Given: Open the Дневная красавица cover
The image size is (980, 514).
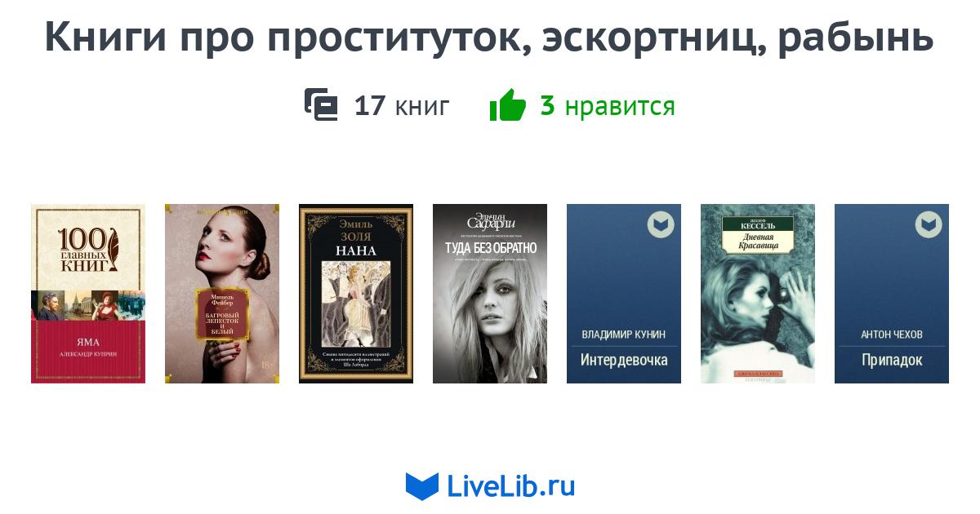Looking at the screenshot, I should coord(758,294).
